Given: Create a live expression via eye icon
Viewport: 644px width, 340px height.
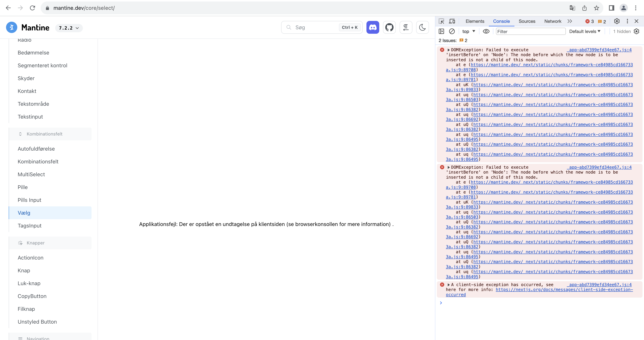Looking at the screenshot, I should click(486, 31).
